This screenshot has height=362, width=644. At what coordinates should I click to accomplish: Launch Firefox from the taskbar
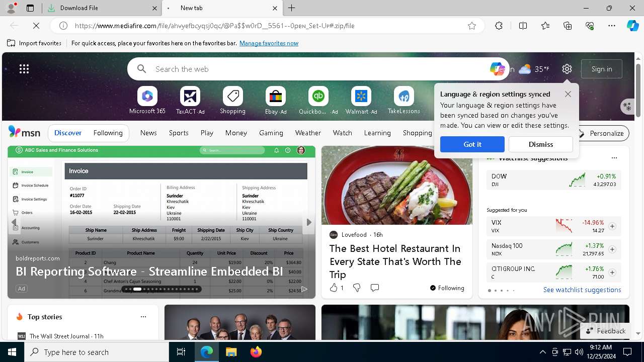click(256, 352)
